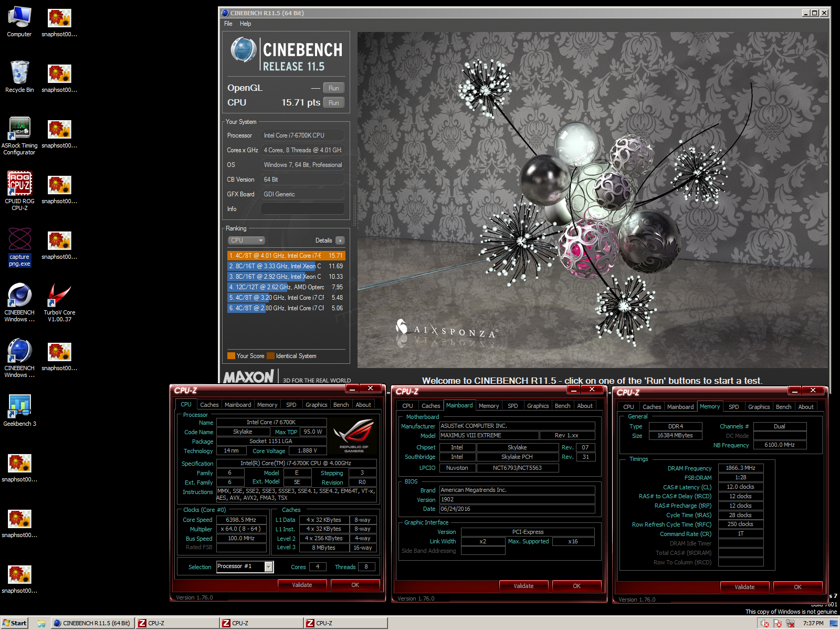Screen dimensions: 840x630
Task: Click the splitter grip beside render view
Action: click(x=354, y=210)
